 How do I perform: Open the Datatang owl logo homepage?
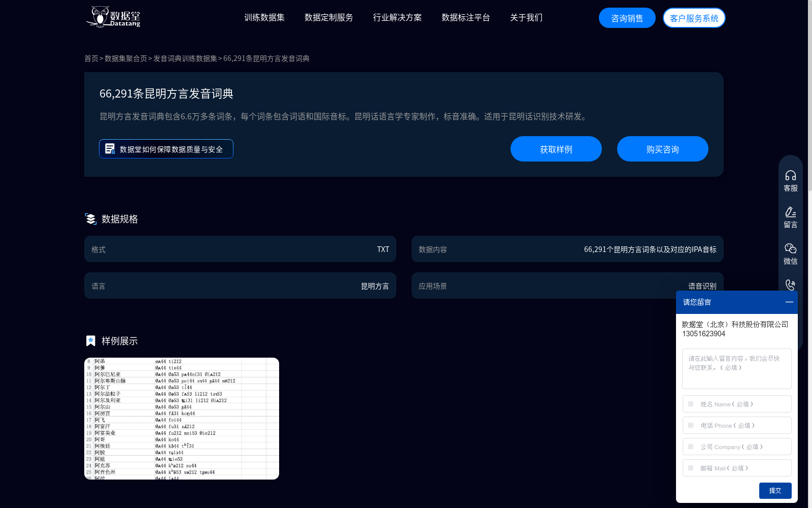(x=113, y=17)
